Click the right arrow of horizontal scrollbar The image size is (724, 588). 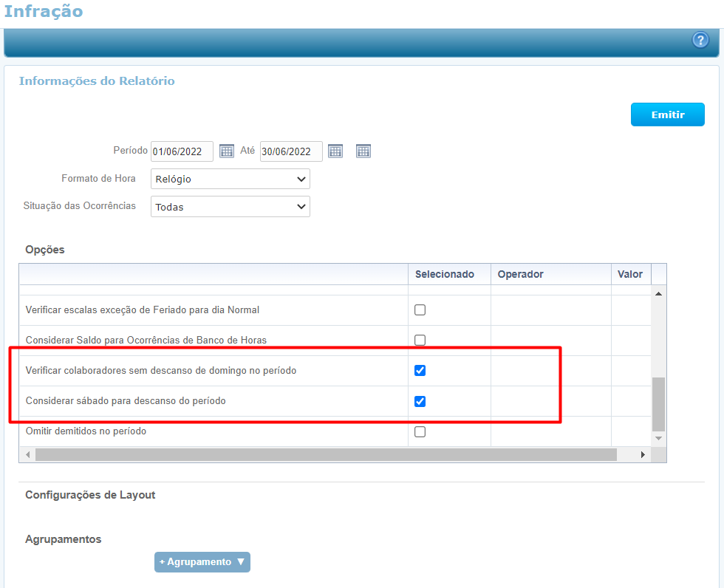[643, 455]
